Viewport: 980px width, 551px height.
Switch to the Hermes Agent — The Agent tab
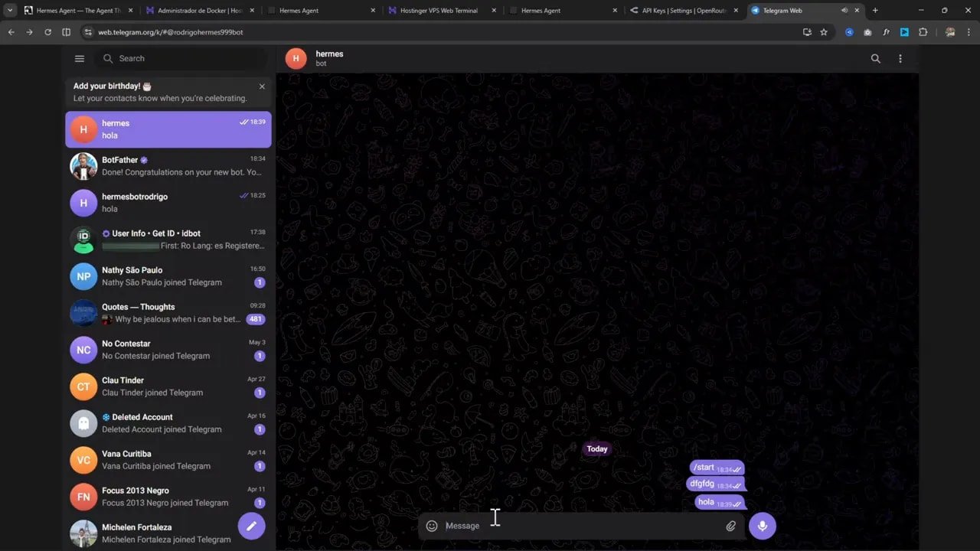[77, 11]
